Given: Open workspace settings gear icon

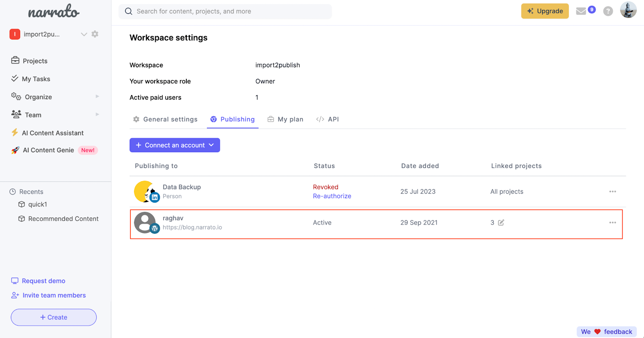Looking at the screenshot, I should (x=95, y=34).
